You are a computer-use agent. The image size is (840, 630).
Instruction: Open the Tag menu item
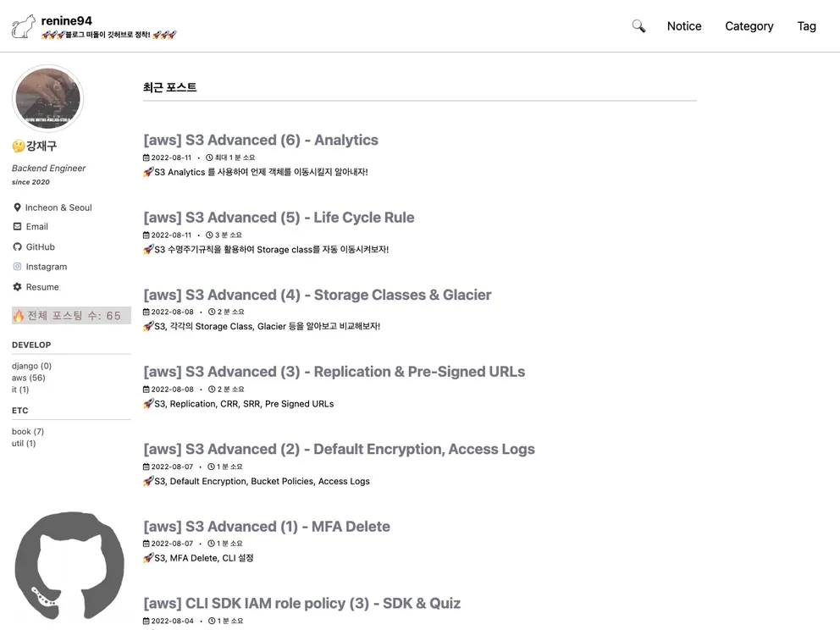(806, 26)
